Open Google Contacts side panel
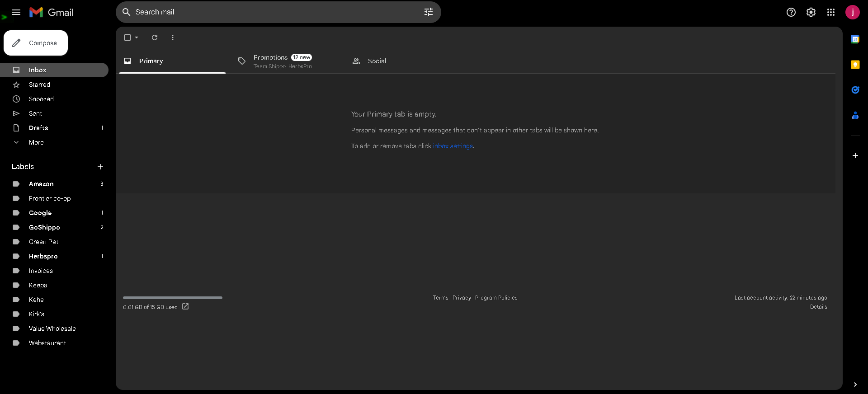 tap(855, 115)
